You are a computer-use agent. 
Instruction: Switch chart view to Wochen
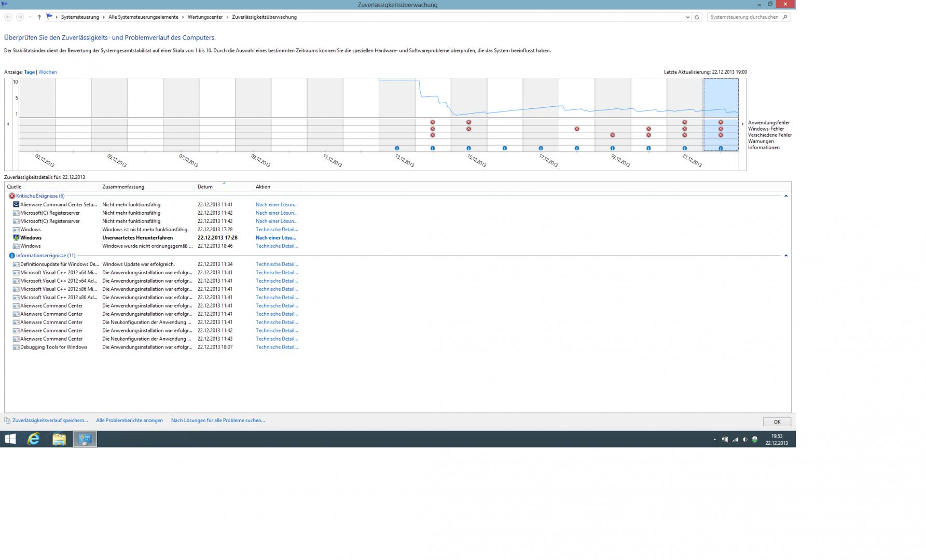[x=48, y=72]
